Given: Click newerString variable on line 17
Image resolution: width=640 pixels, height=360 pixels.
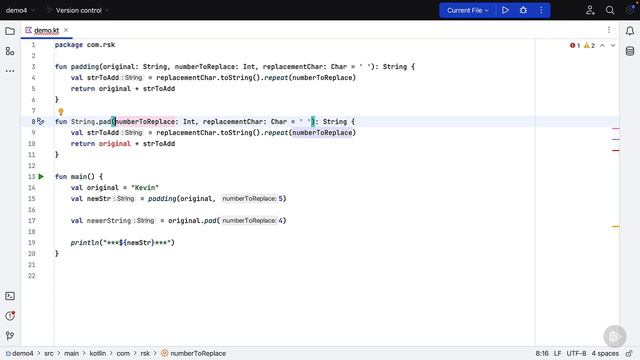Looking at the screenshot, I should (x=109, y=221).
